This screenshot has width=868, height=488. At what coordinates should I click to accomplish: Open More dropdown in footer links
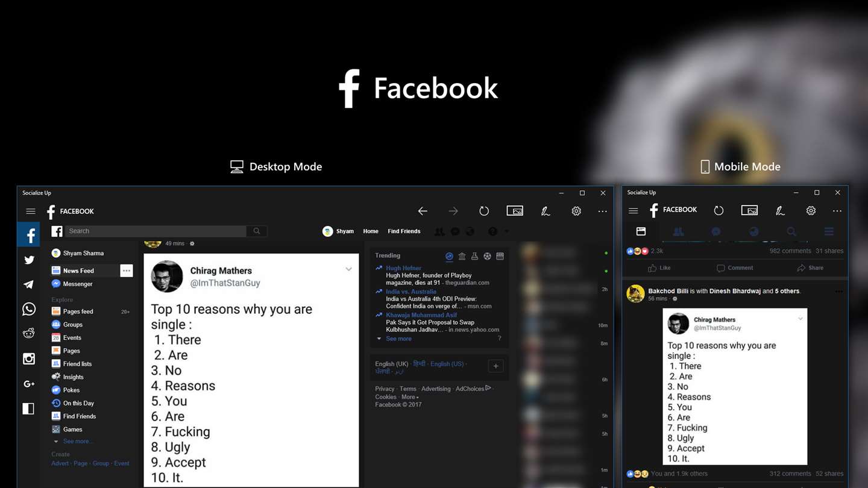(x=410, y=397)
